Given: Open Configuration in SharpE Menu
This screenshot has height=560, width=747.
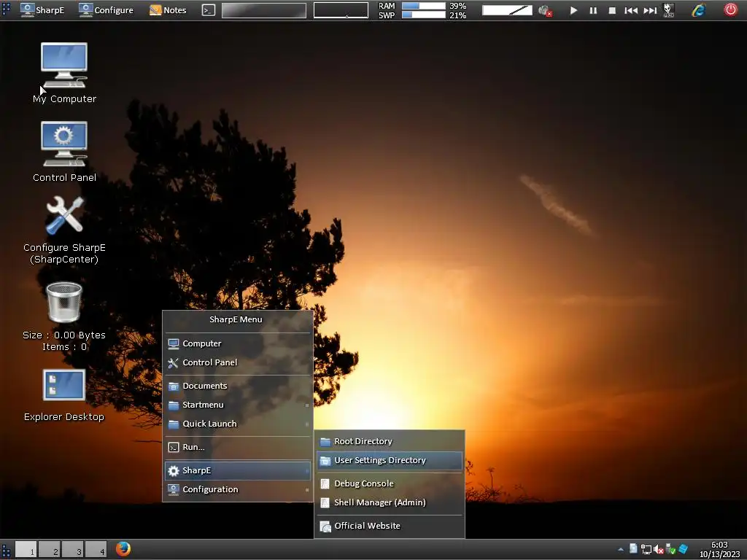Looking at the screenshot, I should 237,489.
